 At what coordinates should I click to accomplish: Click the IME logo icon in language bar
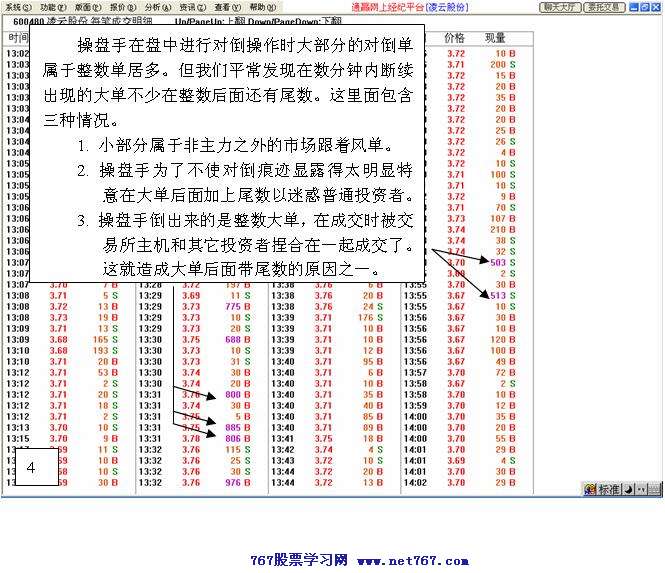pos(590,490)
